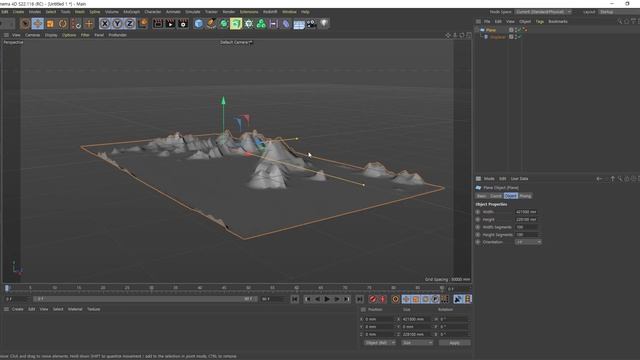
Task: Toggle Position keyframe recording
Action: (x=406, y=299)
